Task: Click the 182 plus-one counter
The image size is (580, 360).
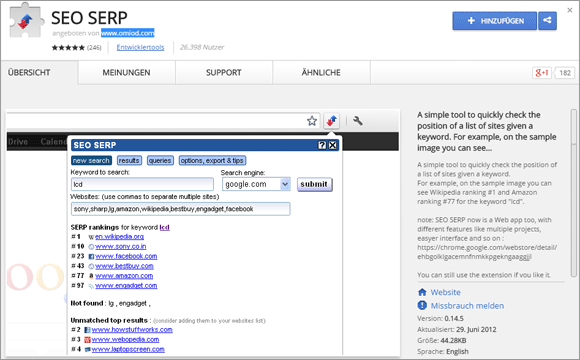Action: [x=565, y=73]
